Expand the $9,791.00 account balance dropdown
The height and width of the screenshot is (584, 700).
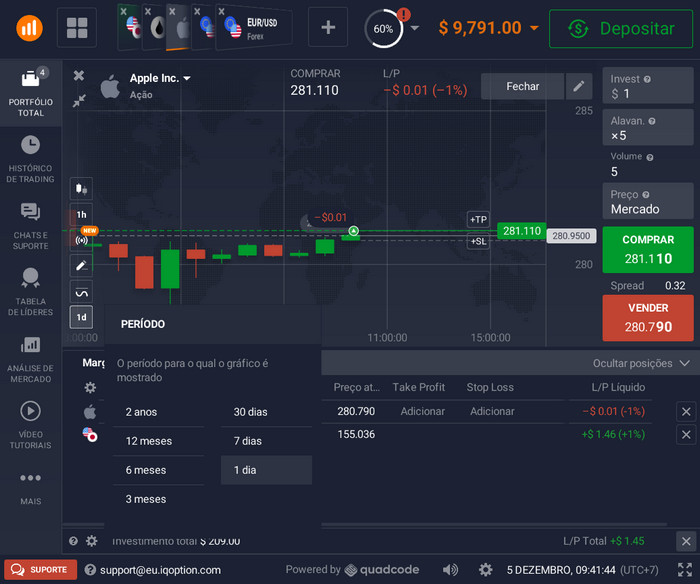[x=488, y=28]
